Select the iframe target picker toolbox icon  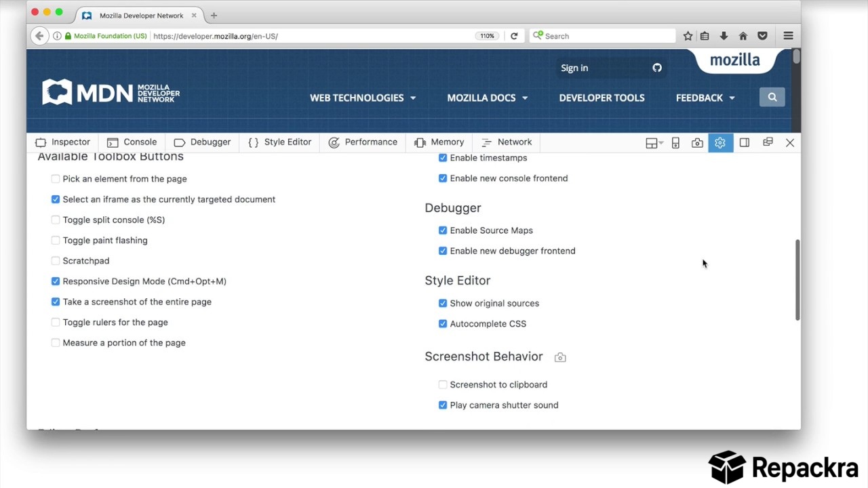coord(654,142)
